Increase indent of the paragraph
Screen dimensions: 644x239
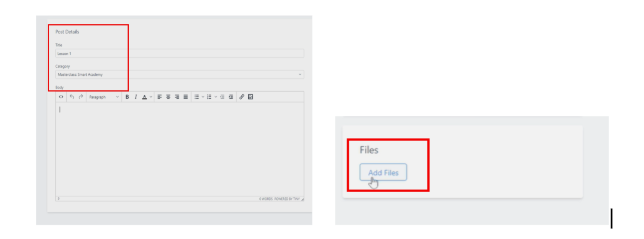point(231,97)
